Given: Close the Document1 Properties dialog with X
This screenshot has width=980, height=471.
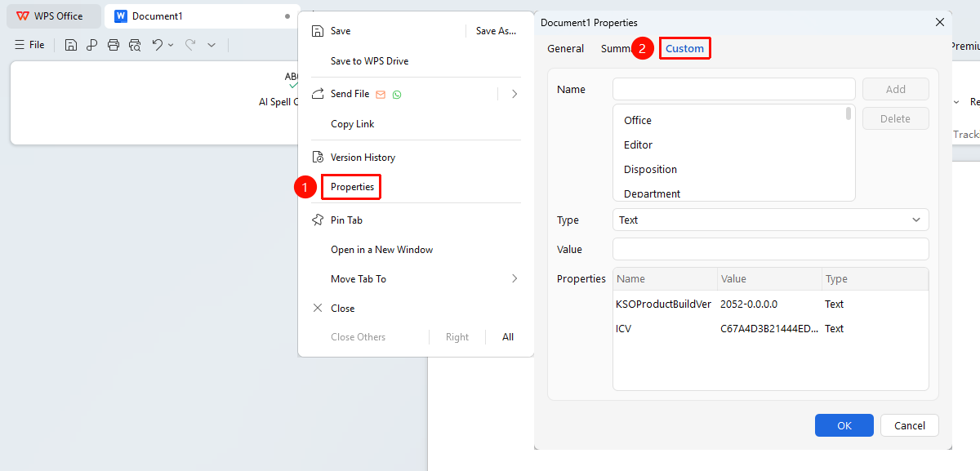Looking at the screenshot, I should [x=939, y=22].
